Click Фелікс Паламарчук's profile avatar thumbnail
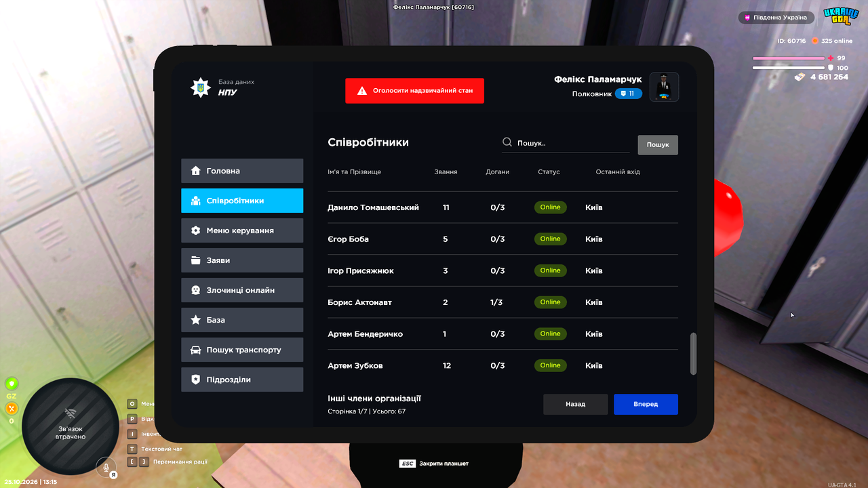This screenshot has height=488, width=868. [664, 87]
